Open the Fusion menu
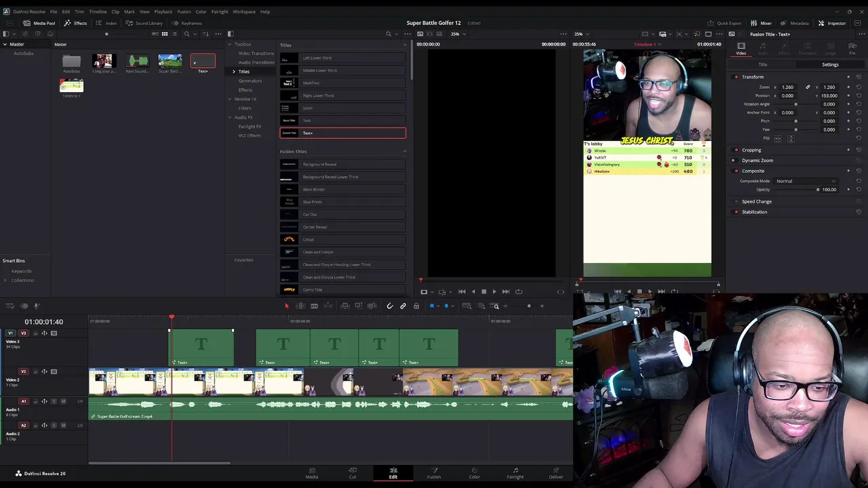This screenshot has width=868, height=488. 184,12
